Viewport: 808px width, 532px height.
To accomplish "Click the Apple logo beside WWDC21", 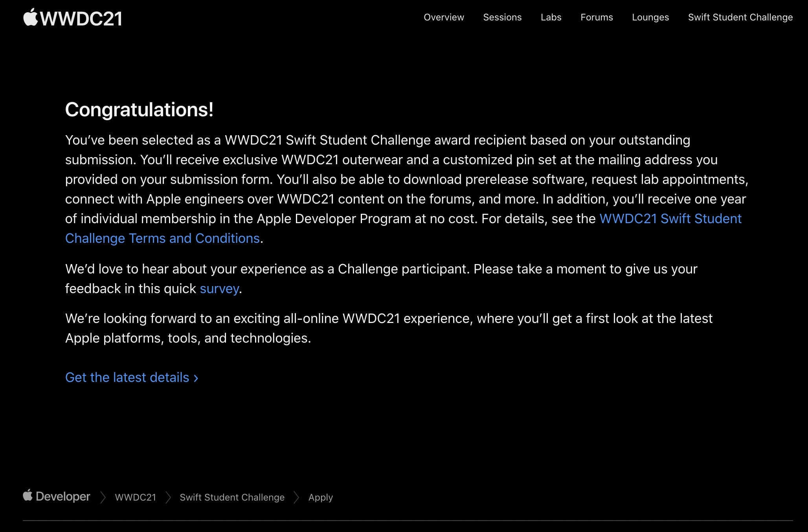I will tap(30, 17).
